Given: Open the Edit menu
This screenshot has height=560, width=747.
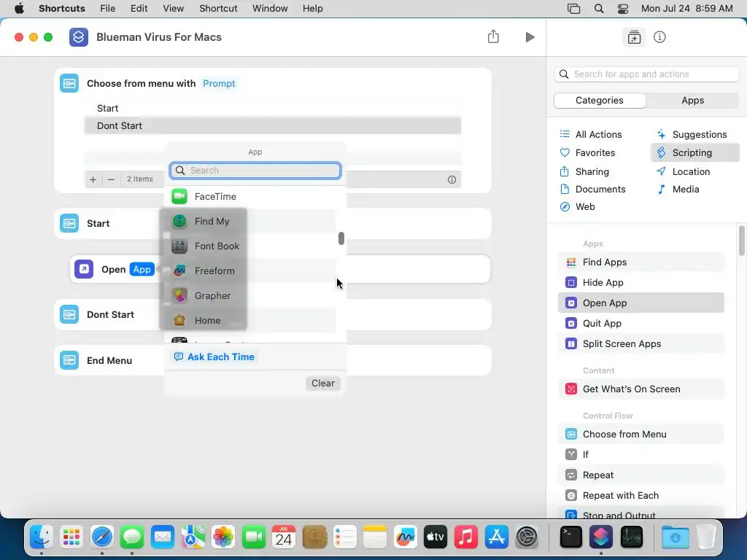Looking at the screenshot, I should 139,9.
